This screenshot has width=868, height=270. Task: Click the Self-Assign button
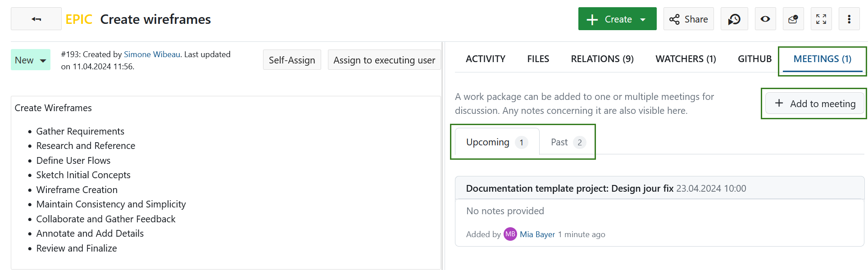292,60
